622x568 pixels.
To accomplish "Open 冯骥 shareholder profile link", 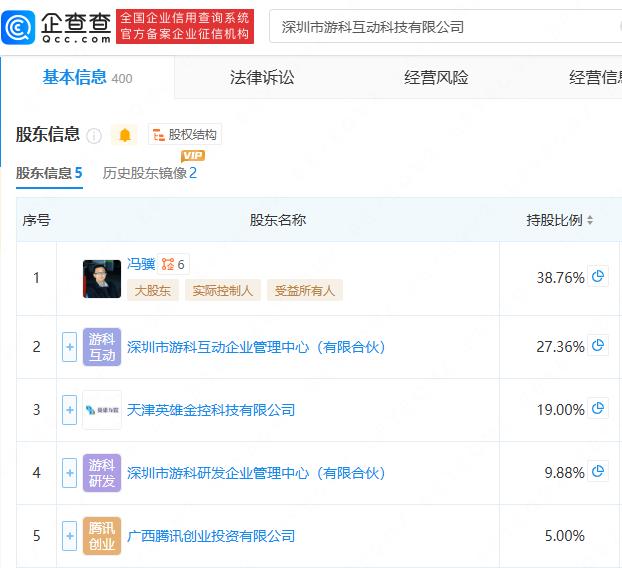I will [141, 264].
